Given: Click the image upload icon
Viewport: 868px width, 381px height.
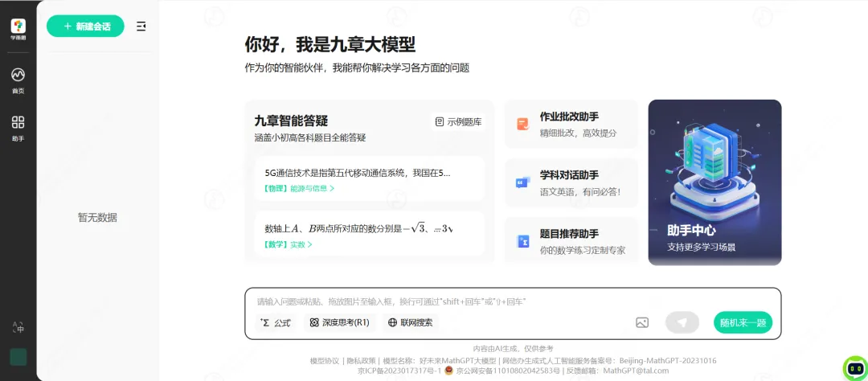Looking at the screenshot, I should click(x=642, y=322).
